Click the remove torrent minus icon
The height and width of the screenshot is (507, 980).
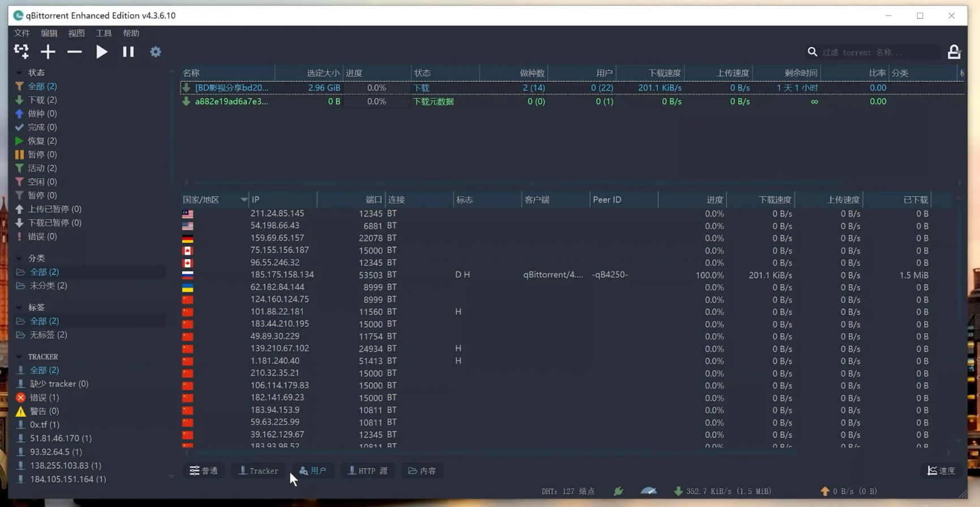74,52
